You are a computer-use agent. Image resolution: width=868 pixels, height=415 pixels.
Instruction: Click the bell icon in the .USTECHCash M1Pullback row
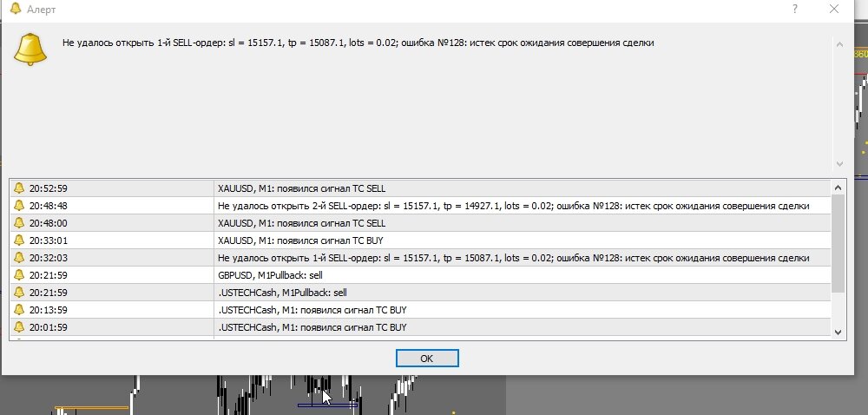[x=19, y=293]
